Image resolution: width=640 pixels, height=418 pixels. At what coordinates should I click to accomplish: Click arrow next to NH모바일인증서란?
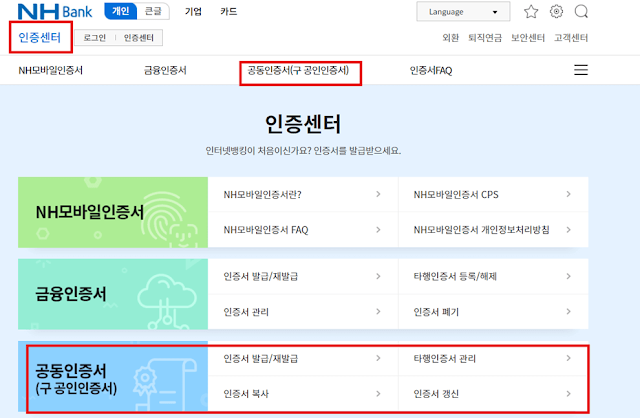click(378, 194)
